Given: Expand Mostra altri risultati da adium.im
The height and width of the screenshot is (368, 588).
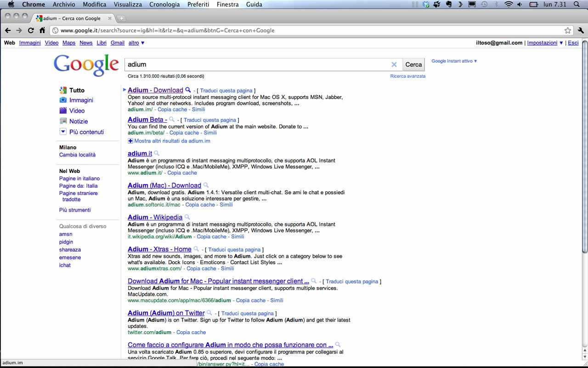Looking at the screenshot, I should tap(169, 141).
